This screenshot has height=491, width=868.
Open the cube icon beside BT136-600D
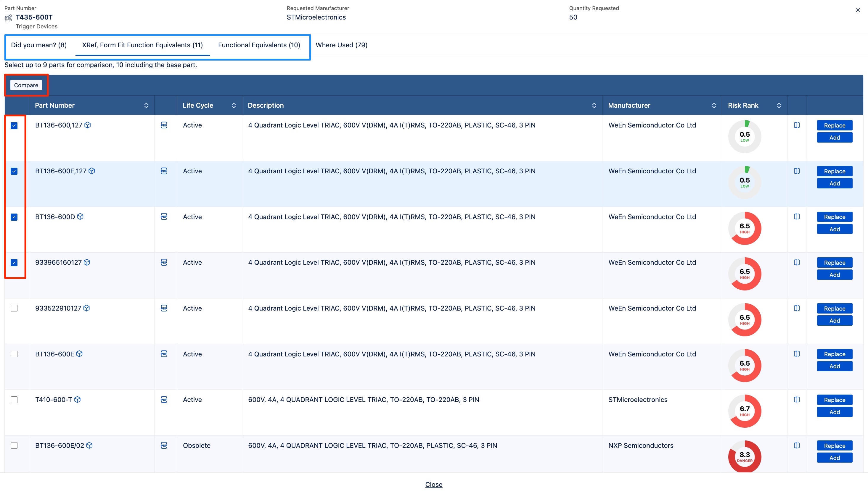[80, 217]
